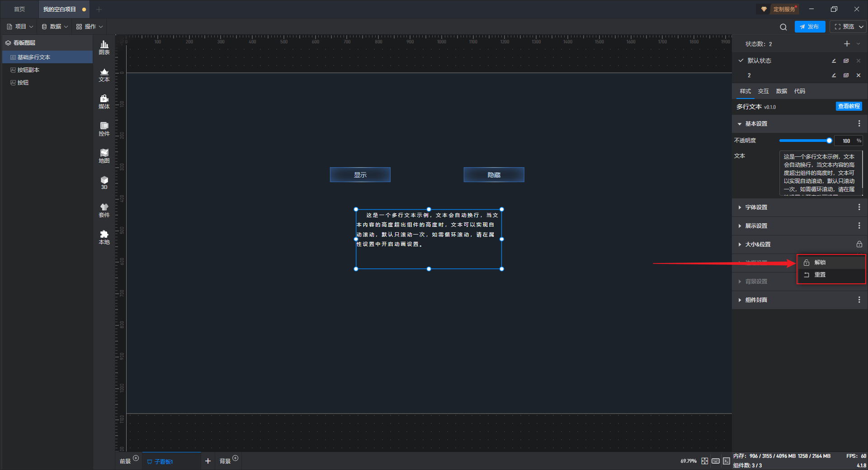868x470 pixels.
Task: Open the 媒体 media components panel
Action: tap(104, 101)
